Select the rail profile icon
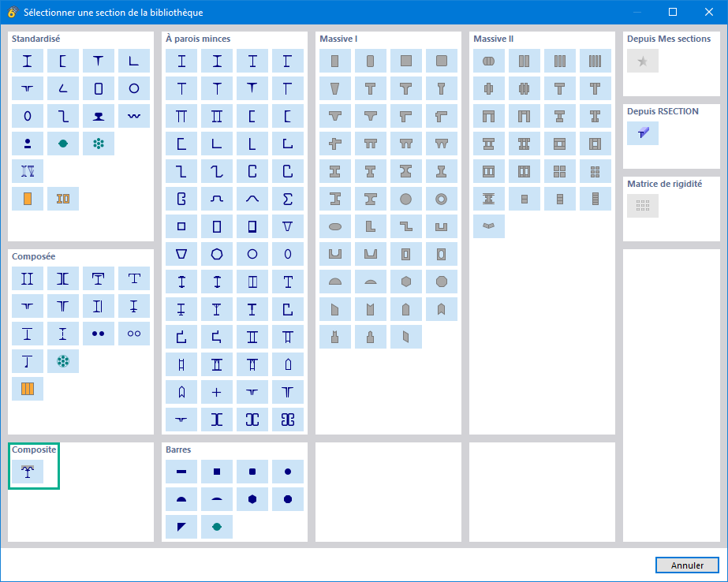Viewport: 728px width, 582px height. tap(99, 116)
